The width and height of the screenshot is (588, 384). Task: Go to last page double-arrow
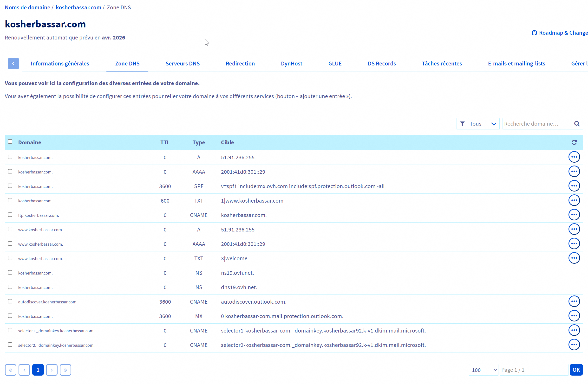tap(65, 370)
